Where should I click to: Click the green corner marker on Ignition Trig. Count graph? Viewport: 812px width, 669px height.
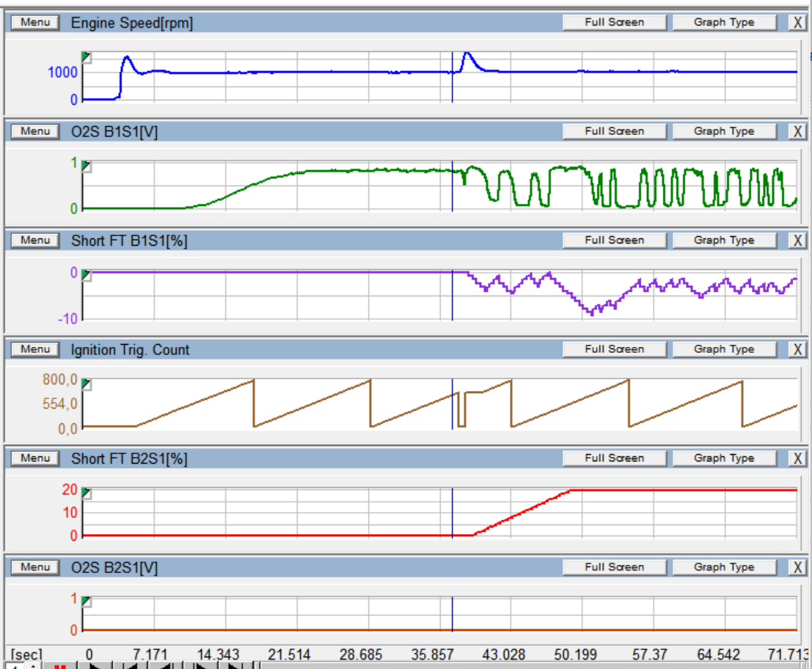[x=87, y=384]
